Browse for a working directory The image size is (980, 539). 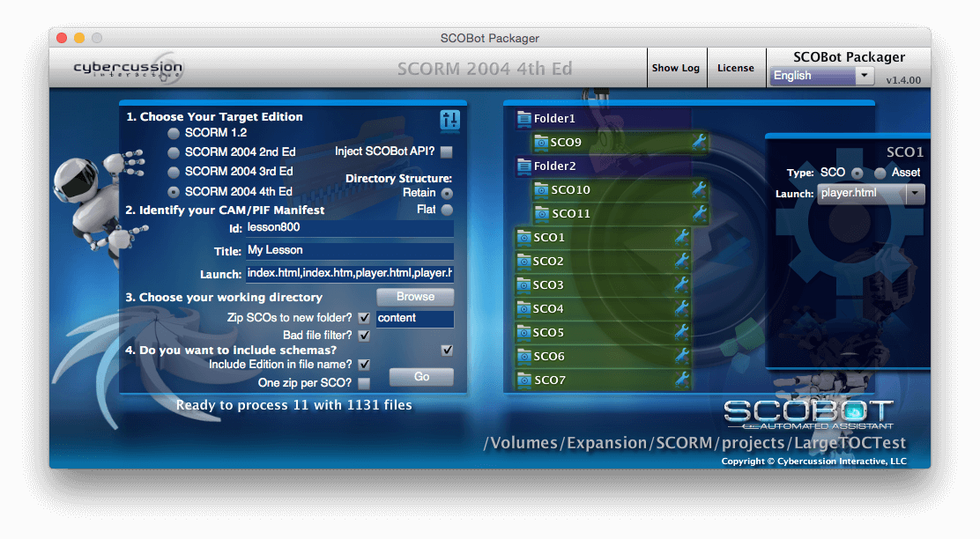(414, 297)
